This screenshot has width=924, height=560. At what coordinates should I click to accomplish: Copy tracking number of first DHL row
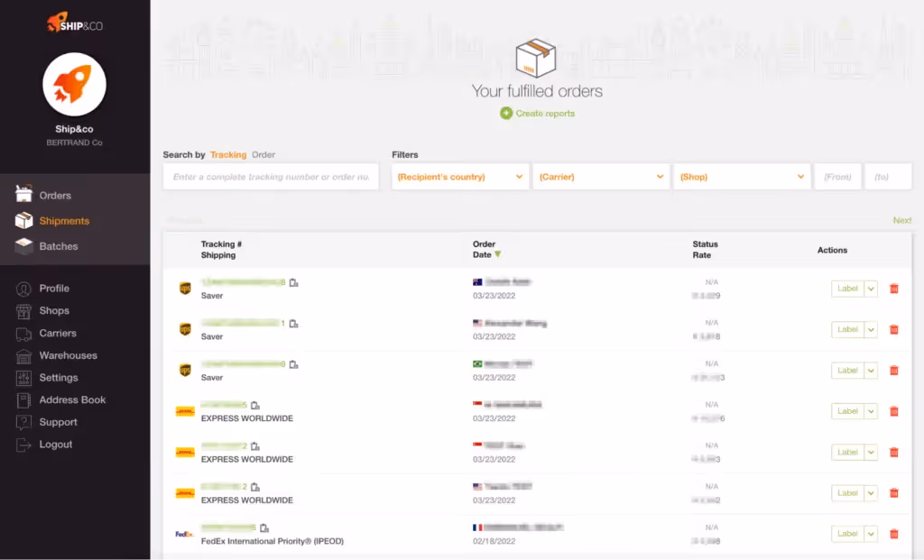(x=255, y=405)
